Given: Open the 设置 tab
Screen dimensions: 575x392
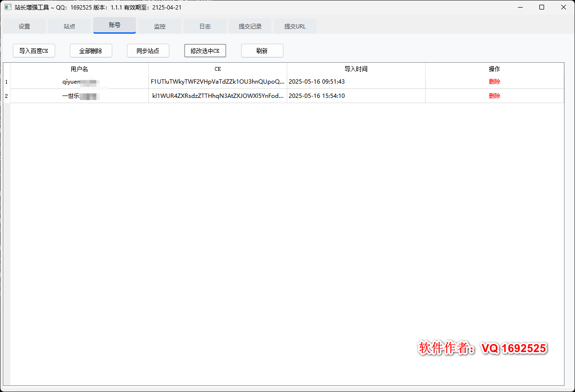Looking at the screenshot, I should 24,27.
